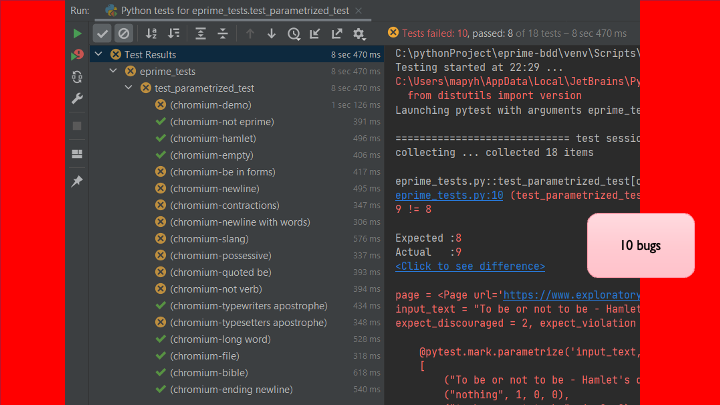720x405 pixels.
Task: Stop the test run square button
Action: (x=77, y=126)
